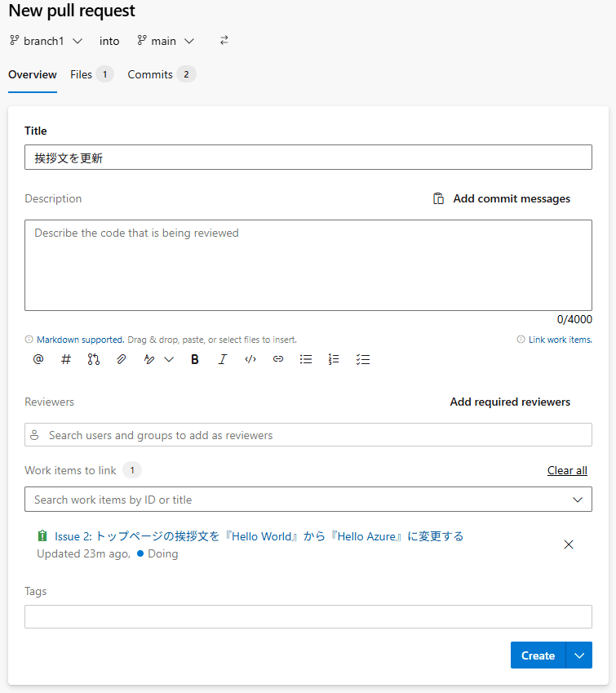Insert a mention with the @ icon
The width and height of the screenshot is (616, 693).
pyautogui.click(x=38, y=359)
